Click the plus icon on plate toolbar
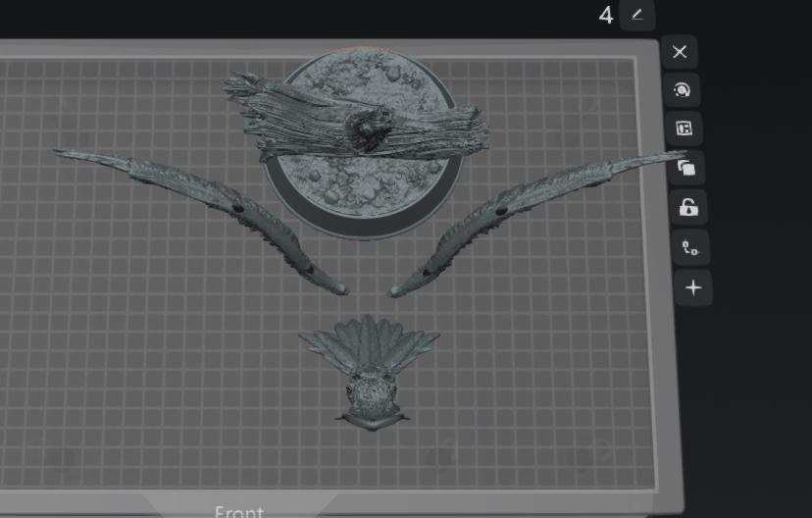Screen dimensions: 812x518 [693, 287]
